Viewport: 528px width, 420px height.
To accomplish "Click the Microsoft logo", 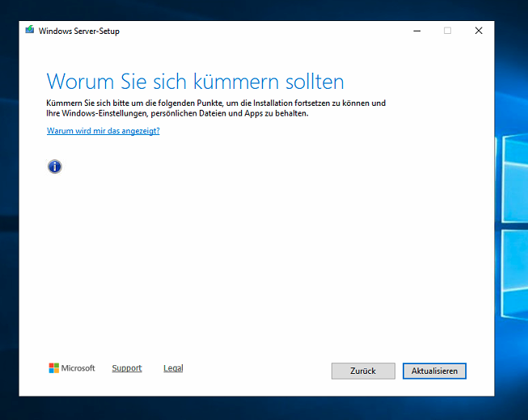I will [x=72, y=368].
